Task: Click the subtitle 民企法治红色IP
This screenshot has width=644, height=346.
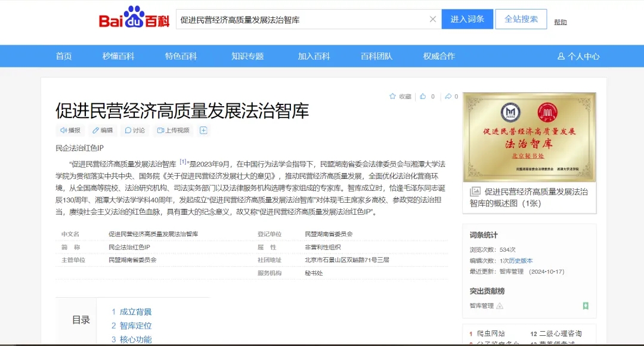Action: point(80,148)
